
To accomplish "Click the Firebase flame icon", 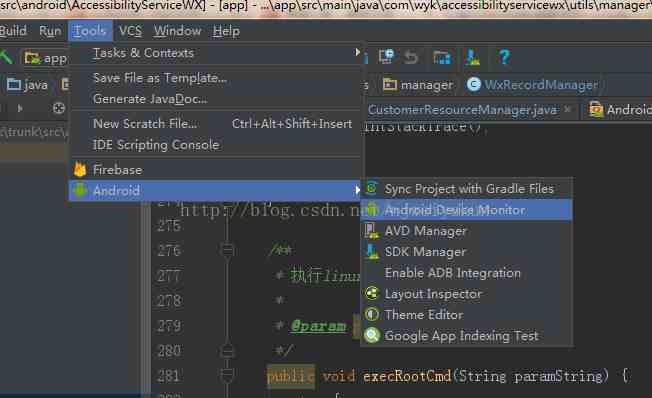I will tap(80, 170).
